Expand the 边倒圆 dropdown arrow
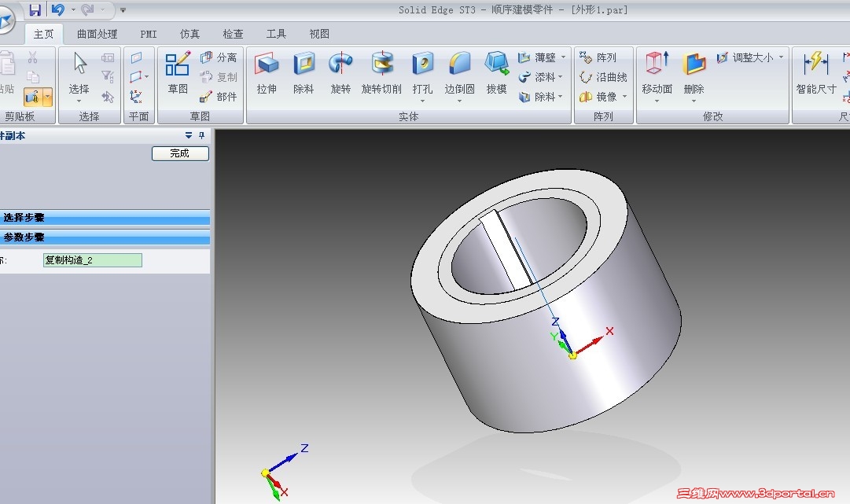Viewport: 850px width, 504px height. tap(460, 101)
